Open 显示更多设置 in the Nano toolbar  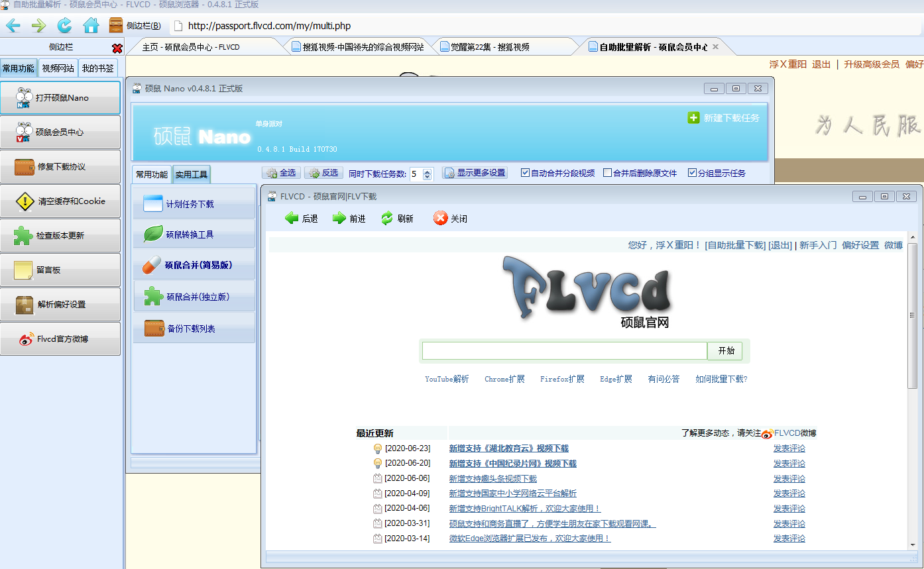coord(475,173)
